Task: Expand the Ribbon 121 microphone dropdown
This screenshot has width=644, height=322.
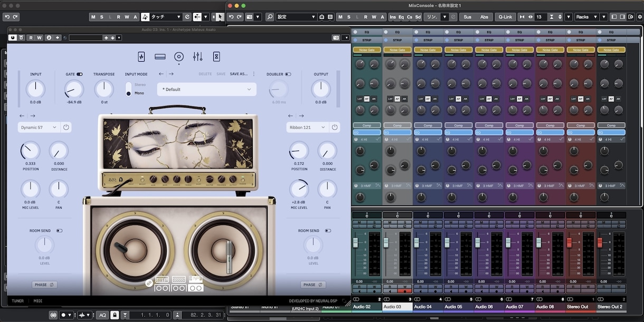Action: pyautogui.click(x=307, y=127)
